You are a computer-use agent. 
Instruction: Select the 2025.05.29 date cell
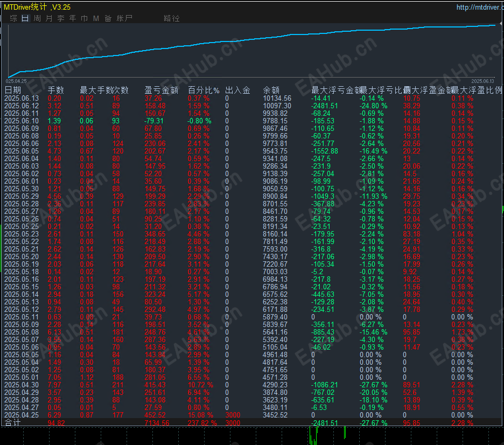click(22, 196)
